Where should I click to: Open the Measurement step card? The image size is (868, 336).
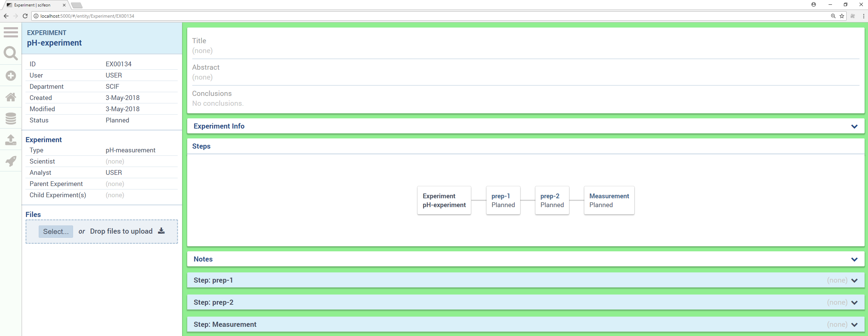pos(609,200)
